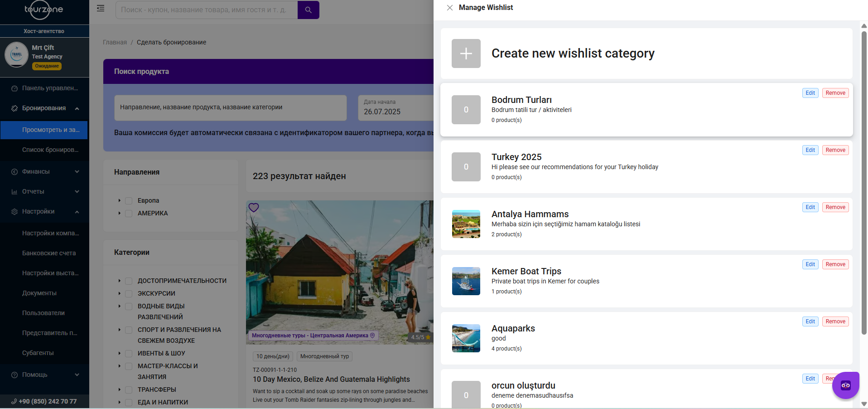Click the Отчеты chart icon

[x=14, y=192]
